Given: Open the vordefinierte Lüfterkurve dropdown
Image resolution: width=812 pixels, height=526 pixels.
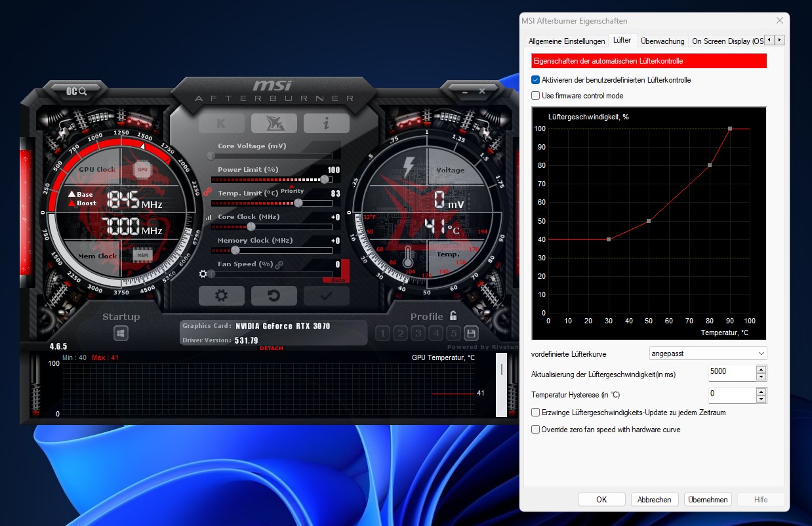Looking at the screenshot, I should coord(708,354).
